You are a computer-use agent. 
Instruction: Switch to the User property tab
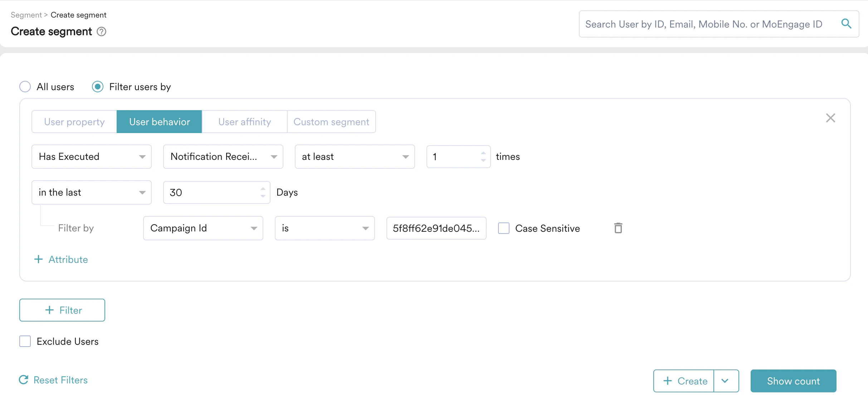coord(74,122)
